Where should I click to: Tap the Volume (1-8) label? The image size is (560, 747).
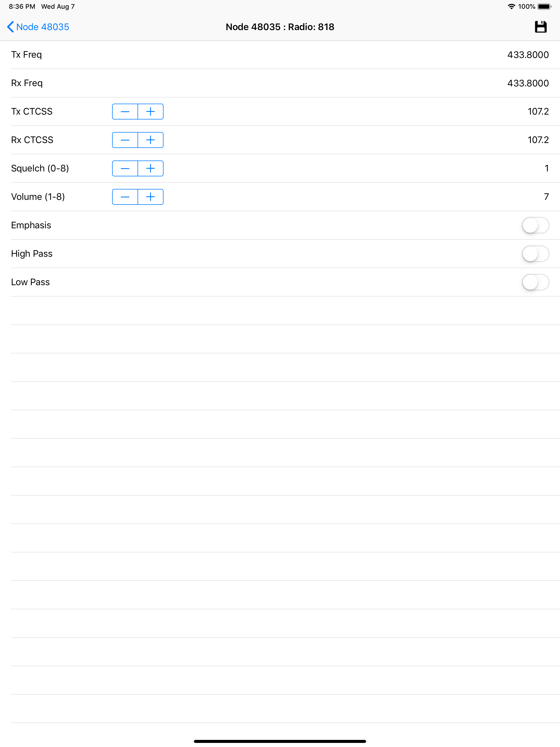(x=38, y=197)
